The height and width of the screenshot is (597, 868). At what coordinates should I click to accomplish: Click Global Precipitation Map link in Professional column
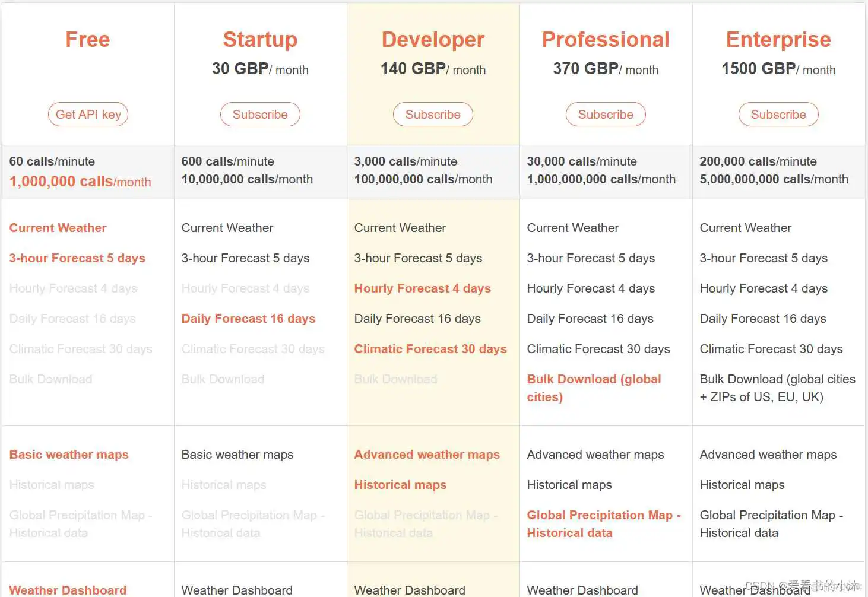coord(603,516)
